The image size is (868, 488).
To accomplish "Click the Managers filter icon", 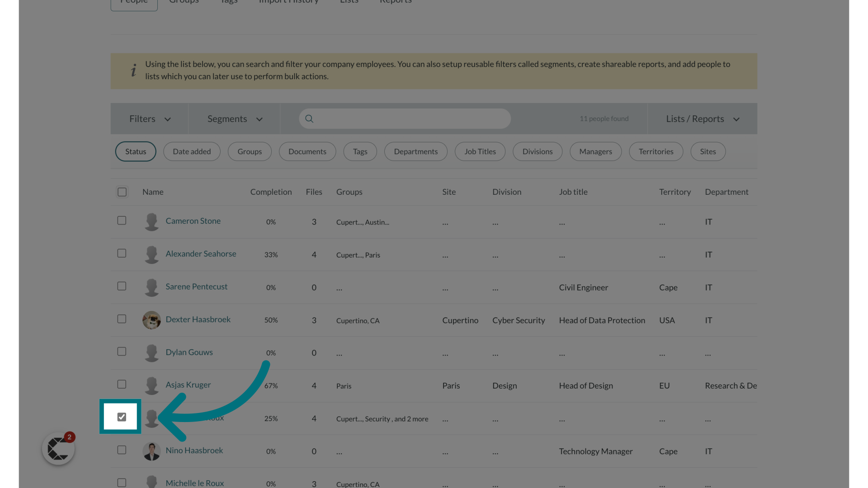I will 595,151.
